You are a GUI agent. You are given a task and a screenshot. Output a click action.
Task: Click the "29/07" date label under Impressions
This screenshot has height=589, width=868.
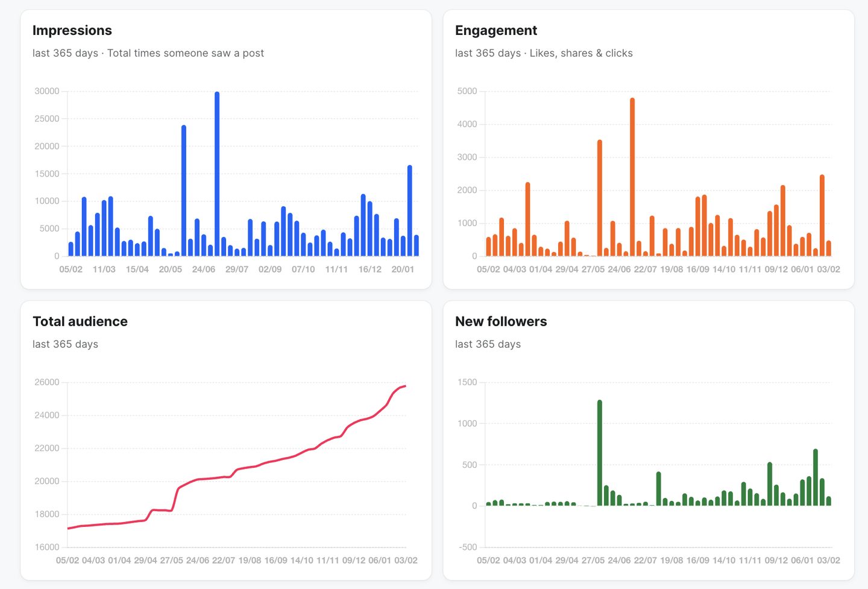pyautogui.click(x=237, y=269)
